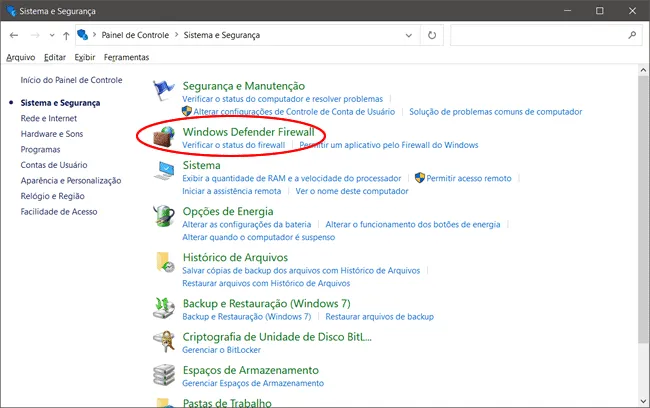Image resolution: width=650 pixels, height=408 pixels.
Task: Open Rede e Internet category
Action: (49, 119)
